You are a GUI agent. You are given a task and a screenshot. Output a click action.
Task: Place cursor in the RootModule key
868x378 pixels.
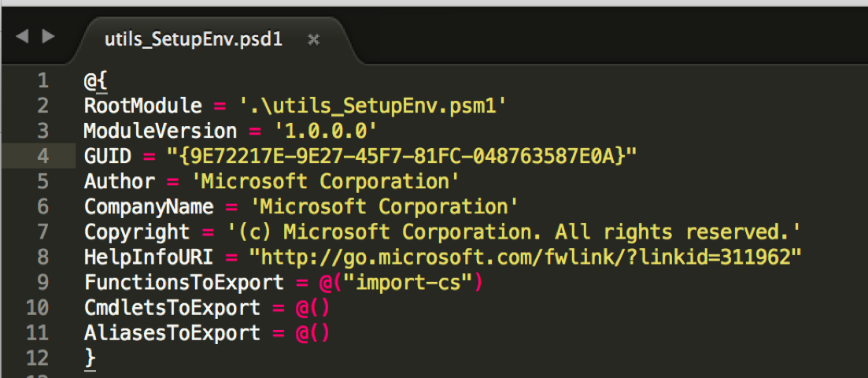point(142,106)
